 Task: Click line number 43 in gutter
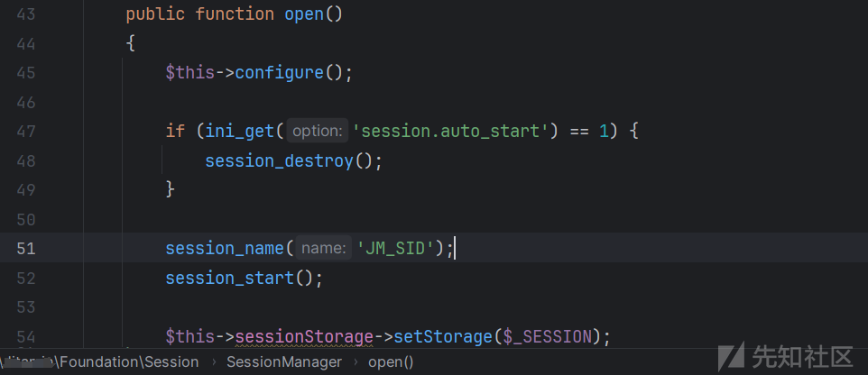tap(26, 14)
